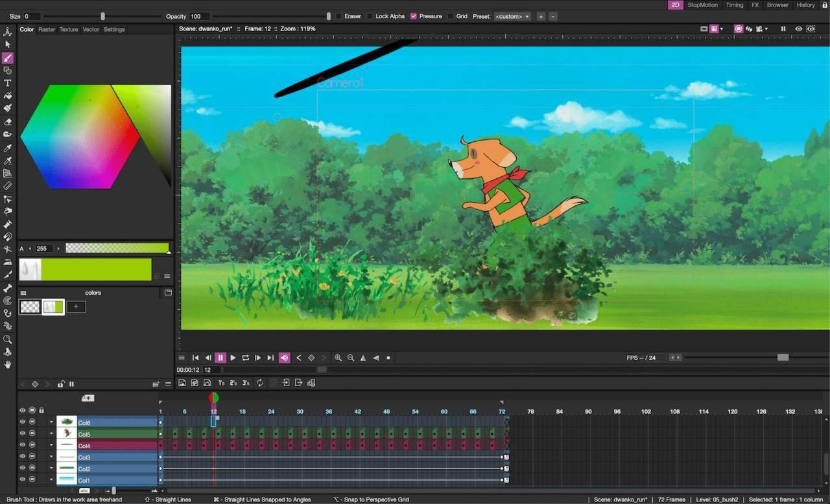Toggle the sound speaker button in playback bar
This screenshot has width=830, height=504.
[284, 358]
